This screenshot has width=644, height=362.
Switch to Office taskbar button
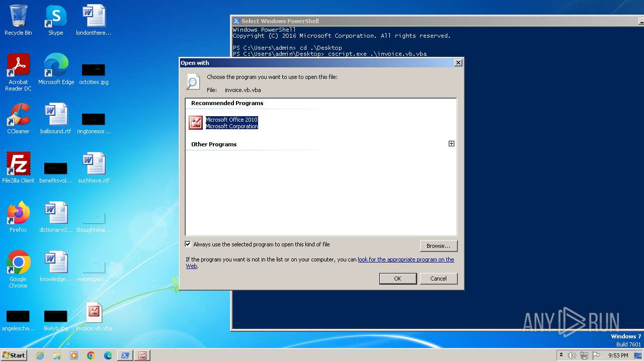[x=142, y=355]
